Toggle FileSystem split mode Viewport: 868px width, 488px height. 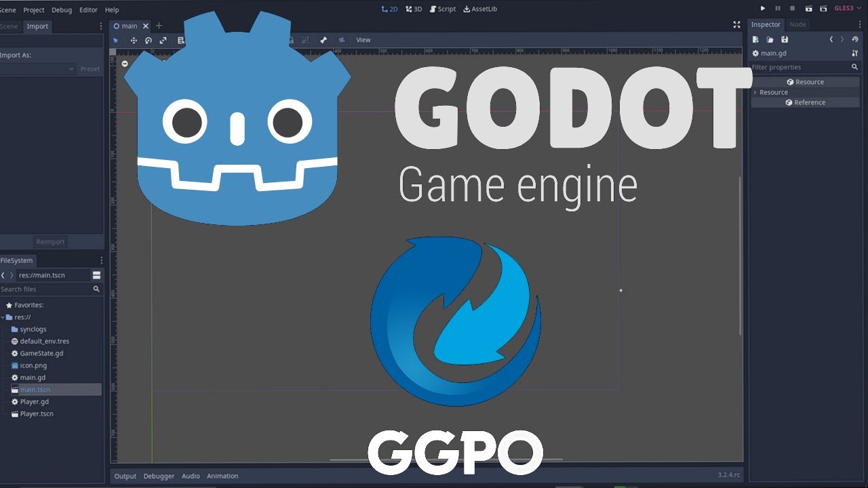(96, 275)
